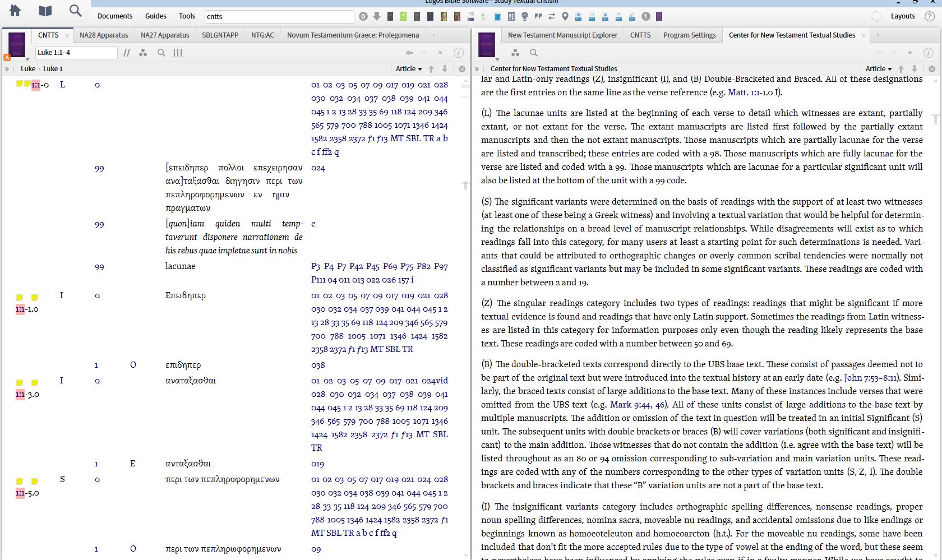Screen dimensions: 942x560
Task: Click the Luke 1:1–4 reference box
Action: tap(76, 53)
